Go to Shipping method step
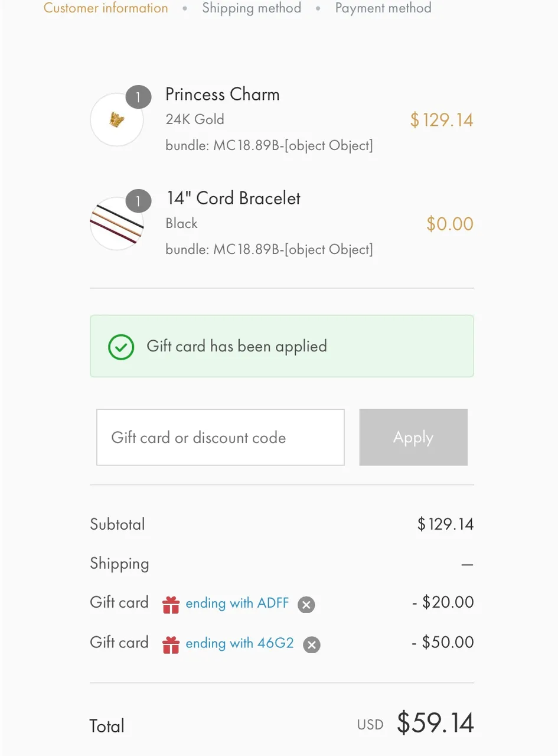 point(252,8)
